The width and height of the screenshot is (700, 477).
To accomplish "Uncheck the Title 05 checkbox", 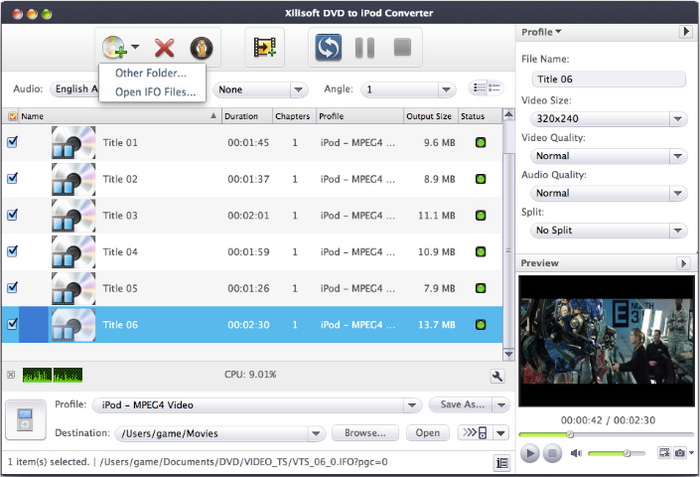I will (12, 288).
